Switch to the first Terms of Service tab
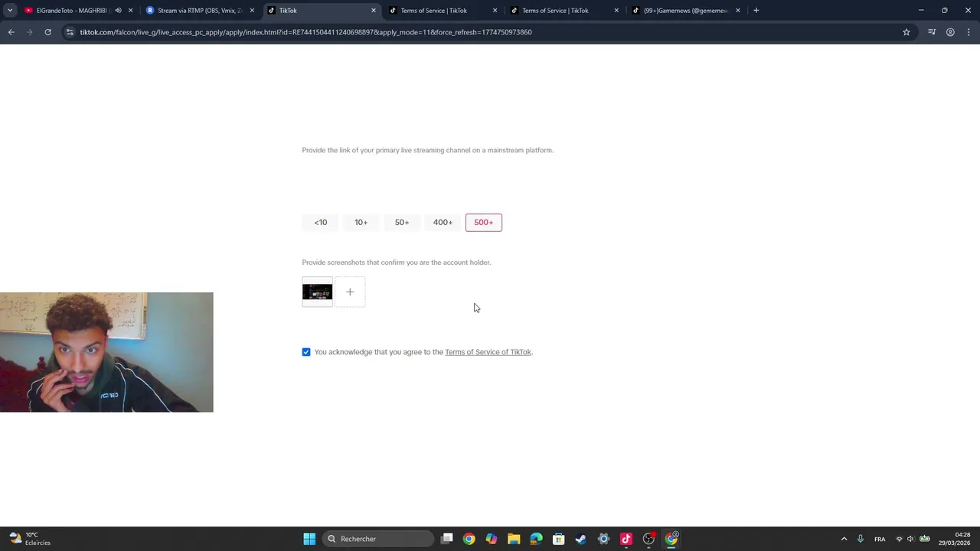The image size is (980, 551). coord(433,11)
